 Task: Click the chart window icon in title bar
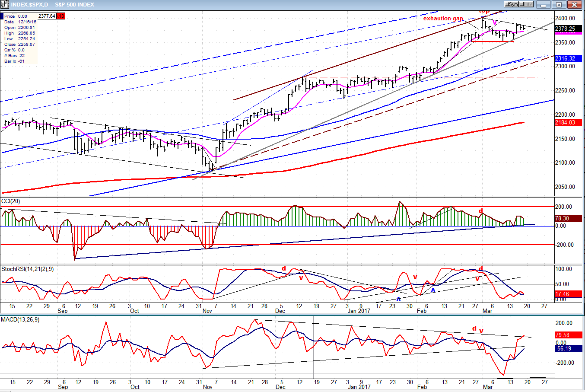click(x=5, y=4)
